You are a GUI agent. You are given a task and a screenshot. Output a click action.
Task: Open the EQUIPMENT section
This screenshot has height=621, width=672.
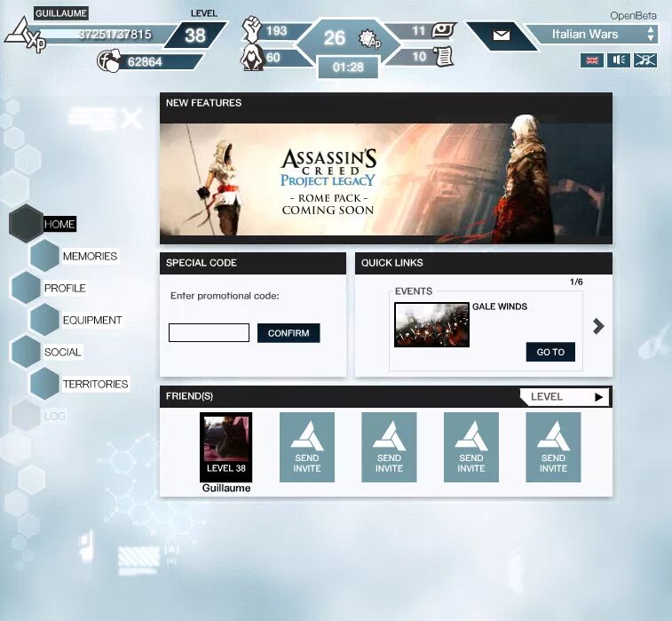pyautogui.click(x=92, y=320)
